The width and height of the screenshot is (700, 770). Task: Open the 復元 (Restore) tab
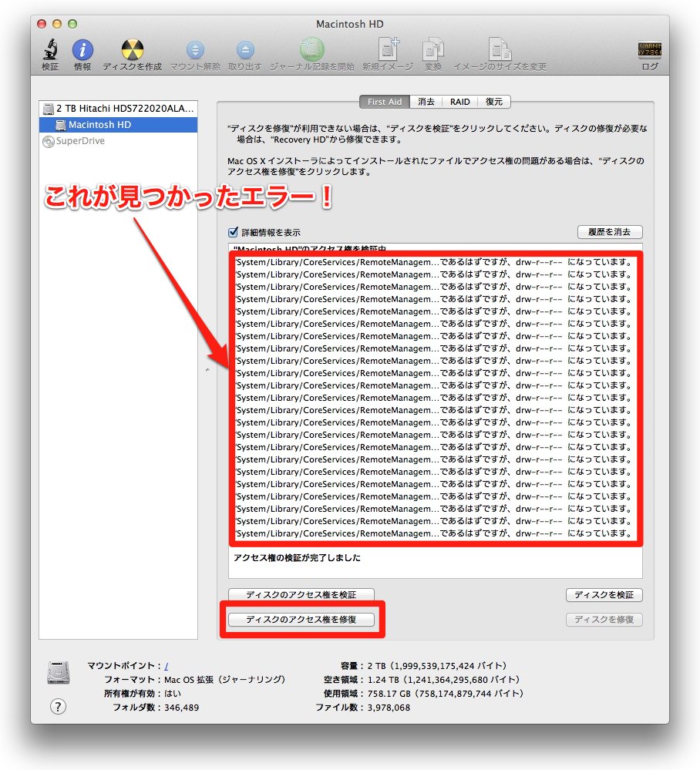click(494, 102)
